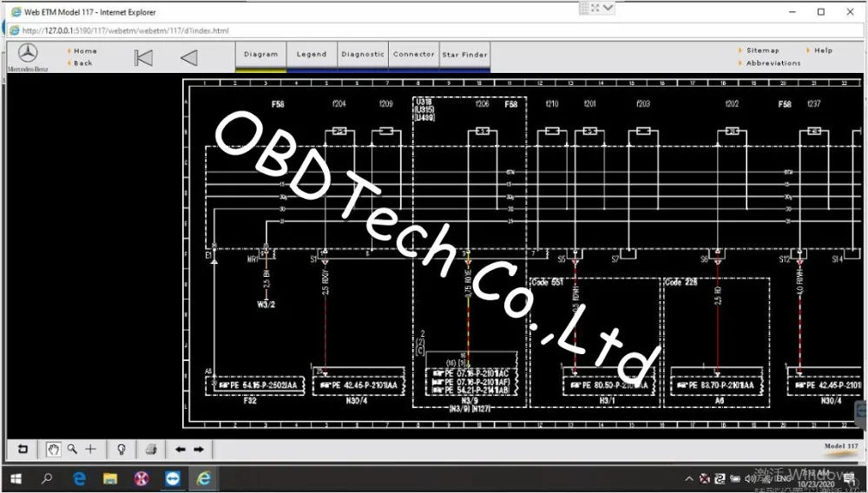This screenshot has width=868, height=493.
Task: Open TeamViewer from the taskbar
Action: click(x=173, y=478)
